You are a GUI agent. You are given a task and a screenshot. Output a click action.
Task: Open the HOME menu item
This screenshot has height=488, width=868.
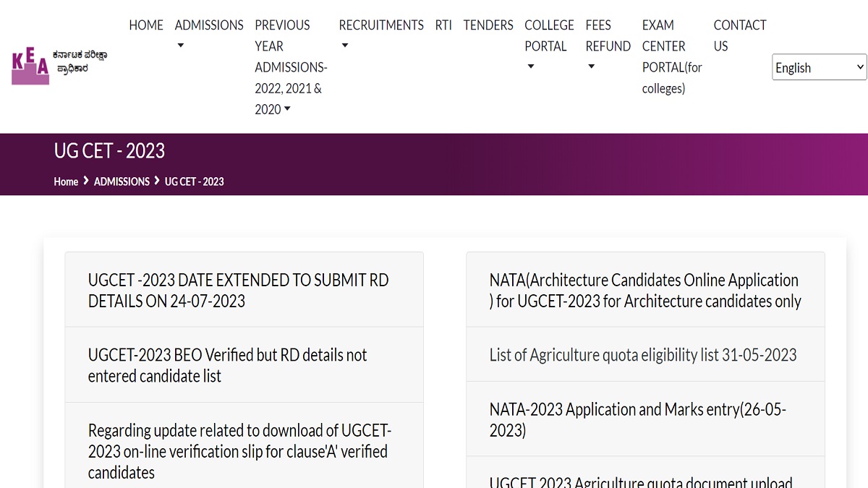146,25
